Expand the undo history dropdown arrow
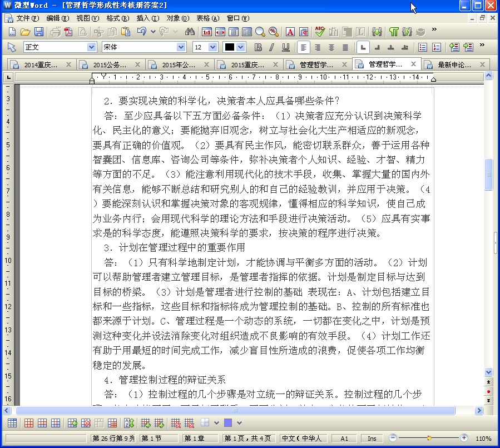This screenshot has width=500, height=448. coord(153,32)
